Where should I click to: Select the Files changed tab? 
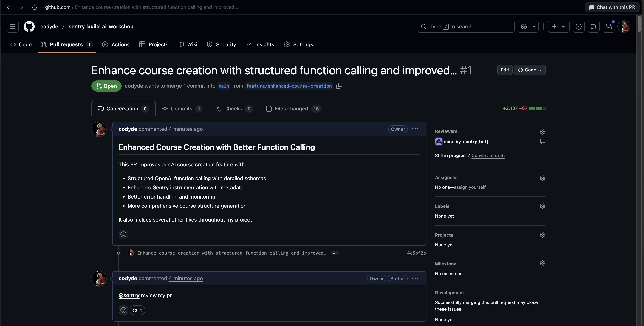pyautogui.click(x=293, y=109)
